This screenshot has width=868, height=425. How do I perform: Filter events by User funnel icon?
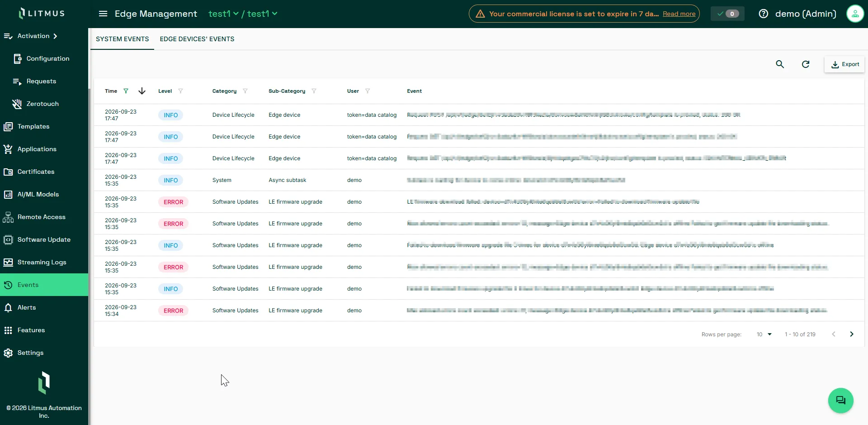368,91
